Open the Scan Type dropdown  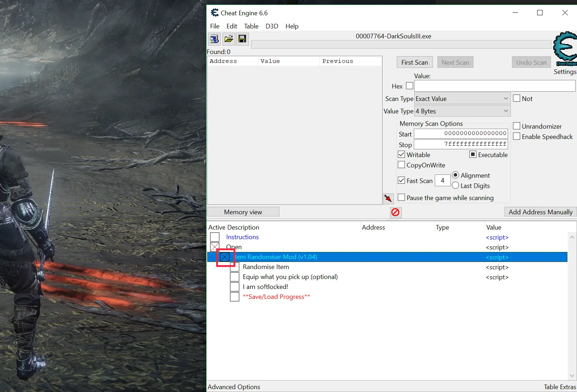463,98
